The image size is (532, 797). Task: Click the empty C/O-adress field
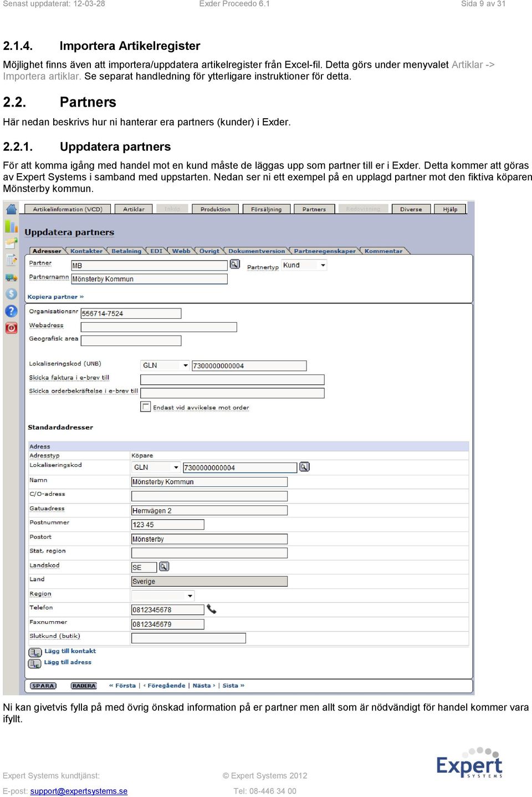point(209,496)
